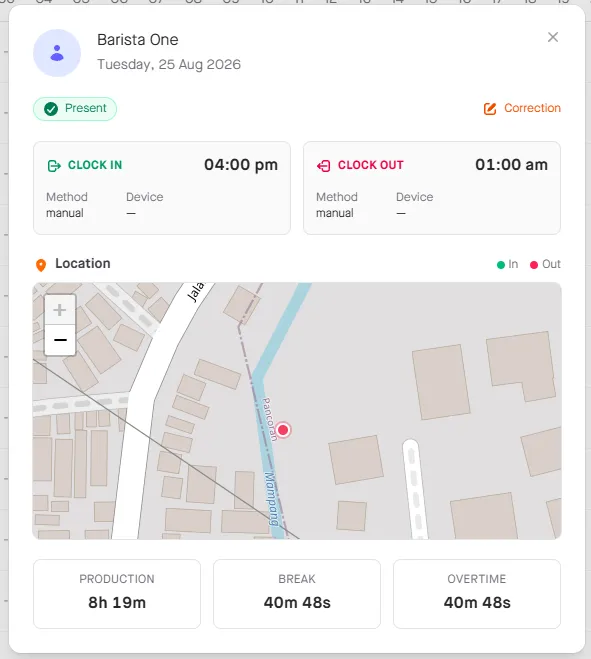Click the Clock Out method value manual
This screenshot has height=659, width=591.
[x=335, y=213]
